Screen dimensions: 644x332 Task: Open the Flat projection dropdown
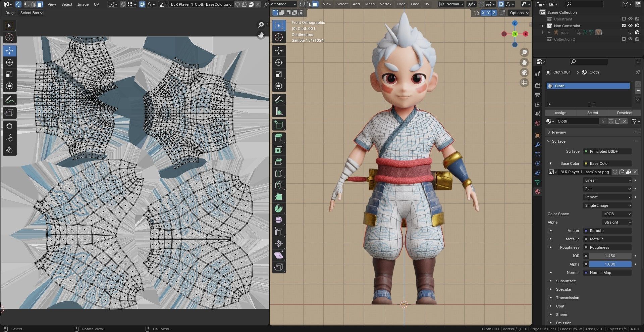[x=607, y=189]
